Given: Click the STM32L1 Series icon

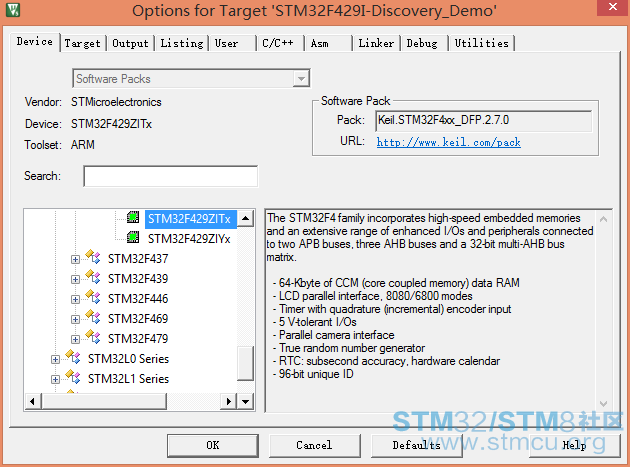Looking at the screenshot, I should pos(73,377).
